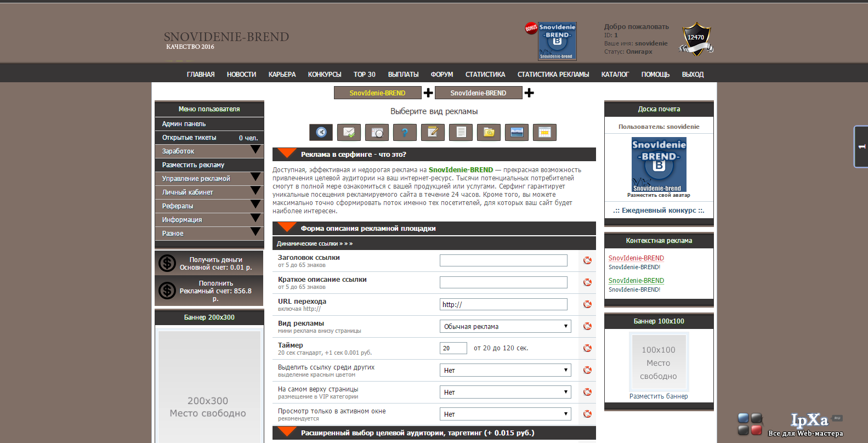
Task: Click the IpXa colored squares logo
Action: (x=750, y=424)
